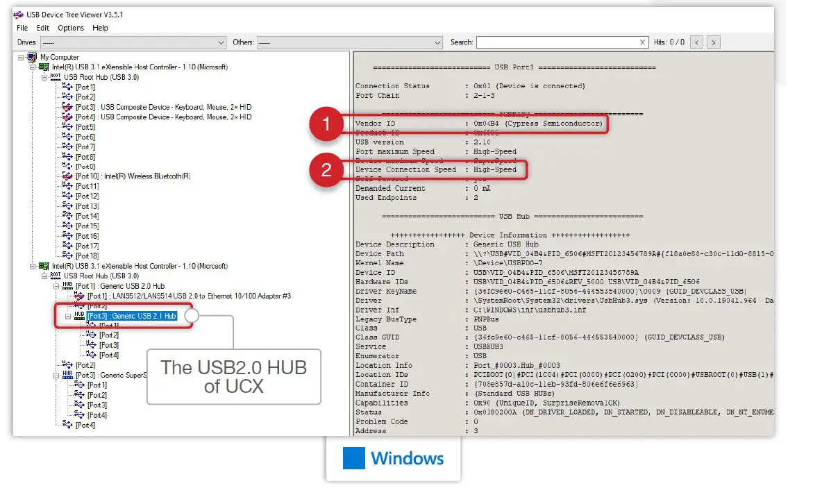Select Port4 USB Composite Device Keyboard, Mouse entry
The width and height of the screenshot is (822, 504).
[x=164, y=117]
